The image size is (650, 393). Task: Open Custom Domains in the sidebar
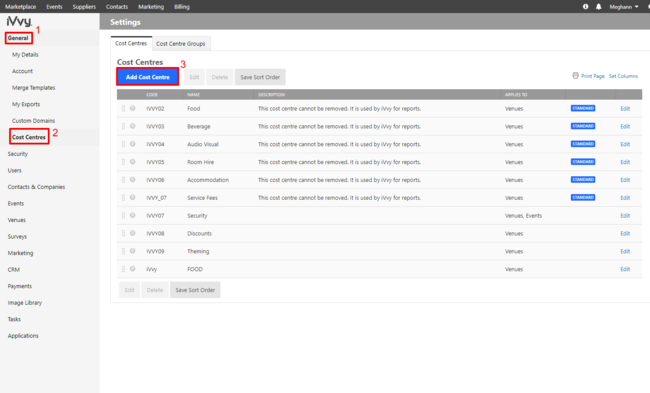pos(34,121)
